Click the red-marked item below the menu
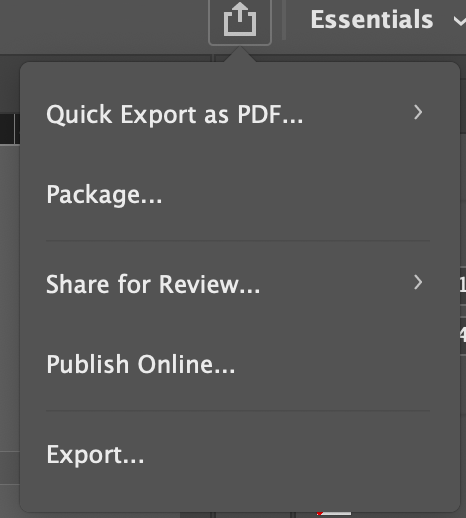 [334, 513]
